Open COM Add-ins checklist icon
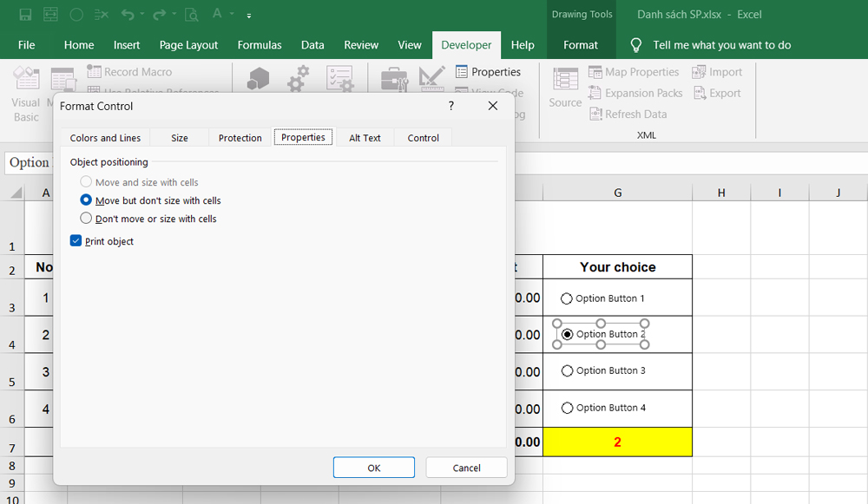The height and width of the screenshot is (504, 868). (x=339, y=79)
